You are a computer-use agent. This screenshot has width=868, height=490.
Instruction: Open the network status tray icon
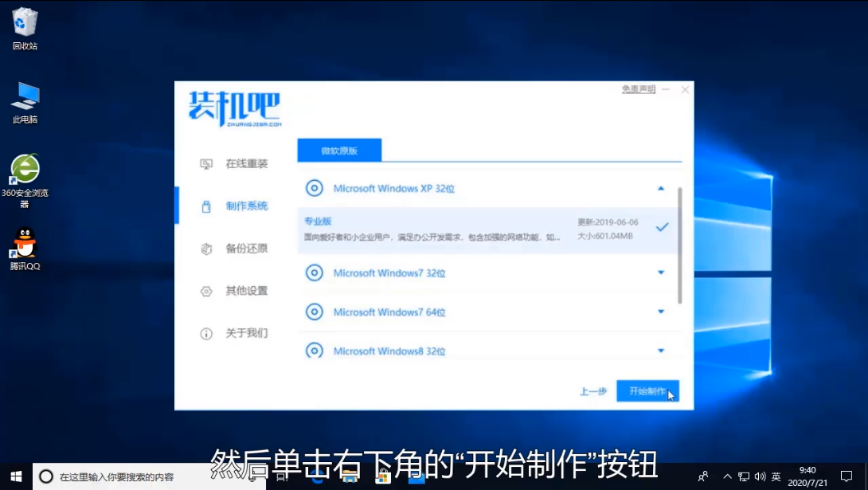click(744, 476)
